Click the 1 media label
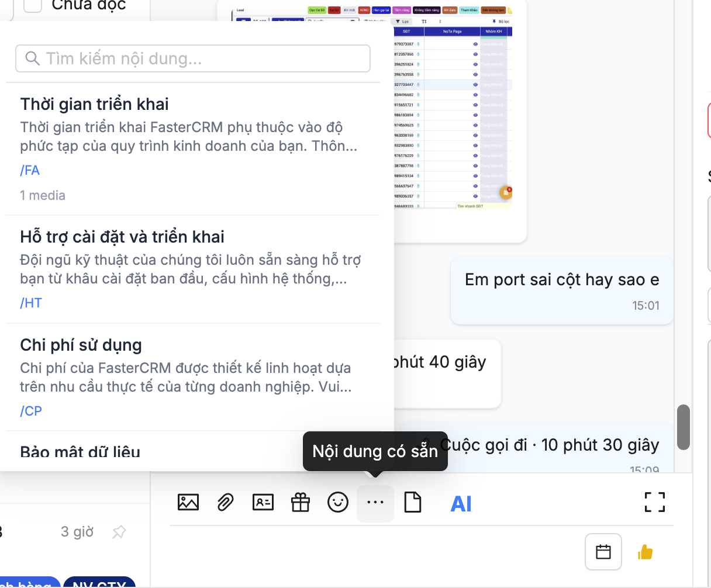Screen dimensions: 711x588 point(43,195)
